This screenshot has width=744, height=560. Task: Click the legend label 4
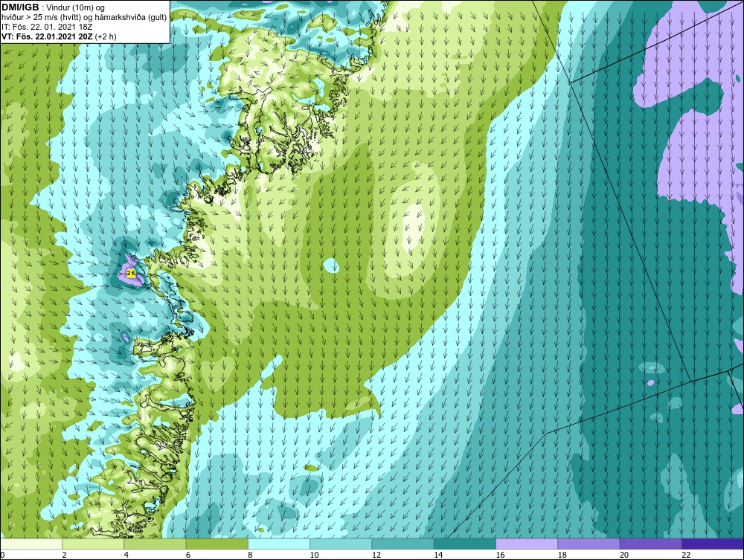click(x=126, y=555)
